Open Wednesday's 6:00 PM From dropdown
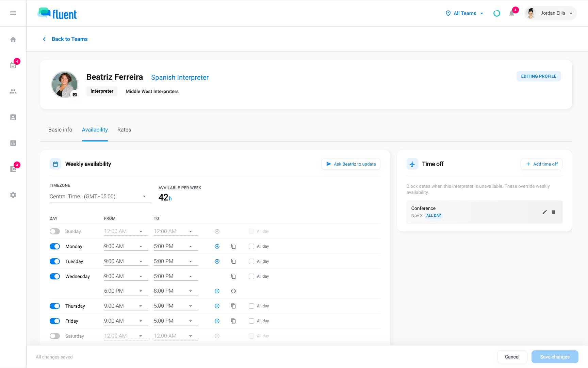The image size is (588, 368). pyautogui.click(x=126, y=291)
